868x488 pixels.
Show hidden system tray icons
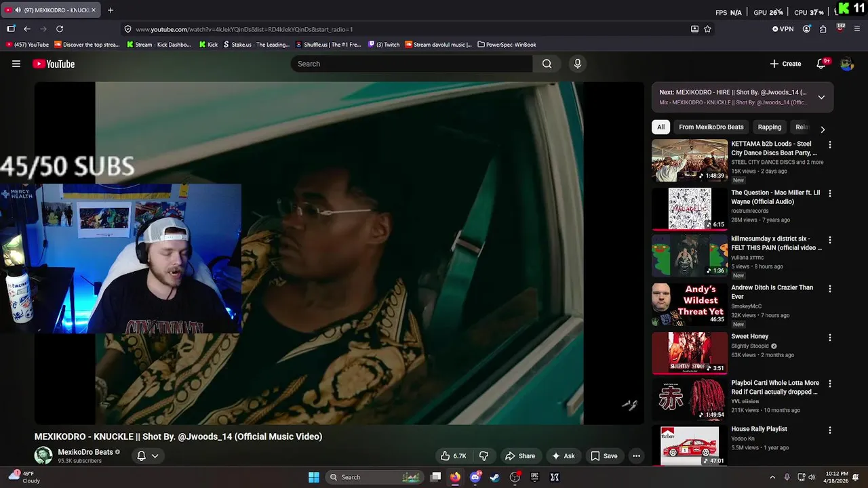(772, 477)
